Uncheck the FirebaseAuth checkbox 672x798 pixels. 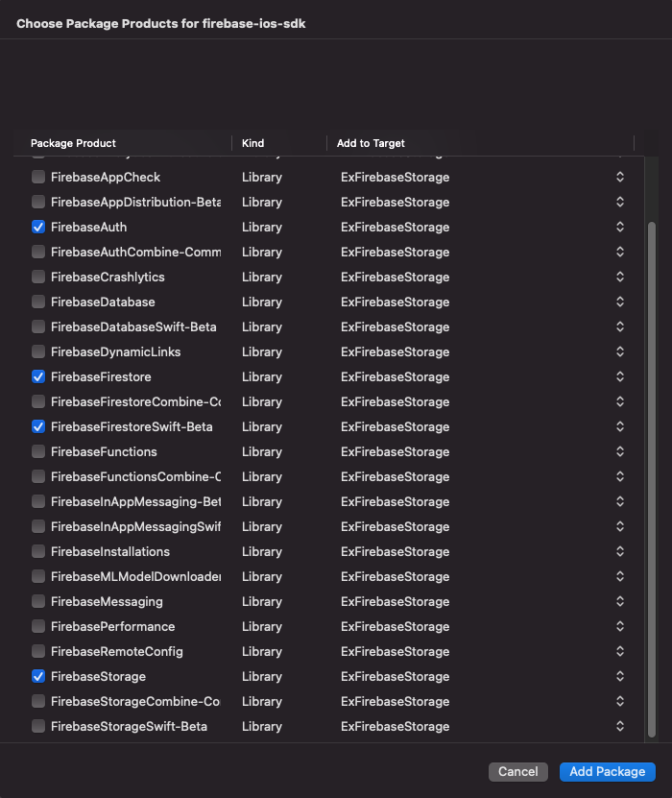pos(38,227)
